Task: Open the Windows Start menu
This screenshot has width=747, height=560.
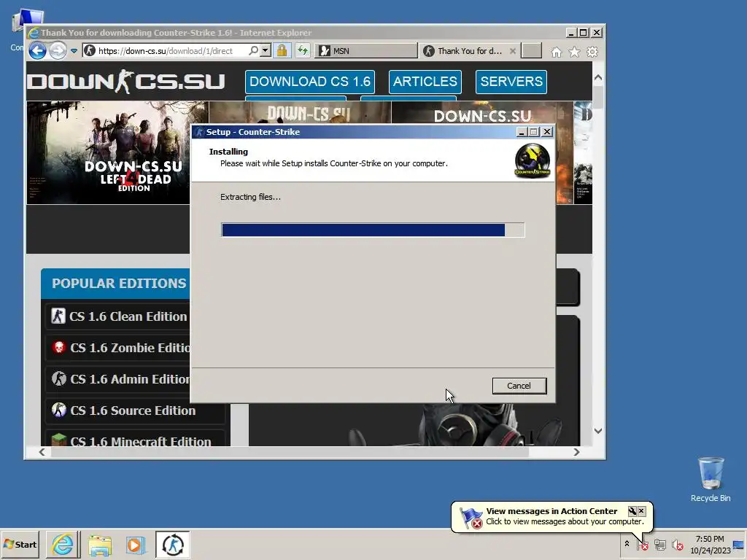Action: (20, 544)
